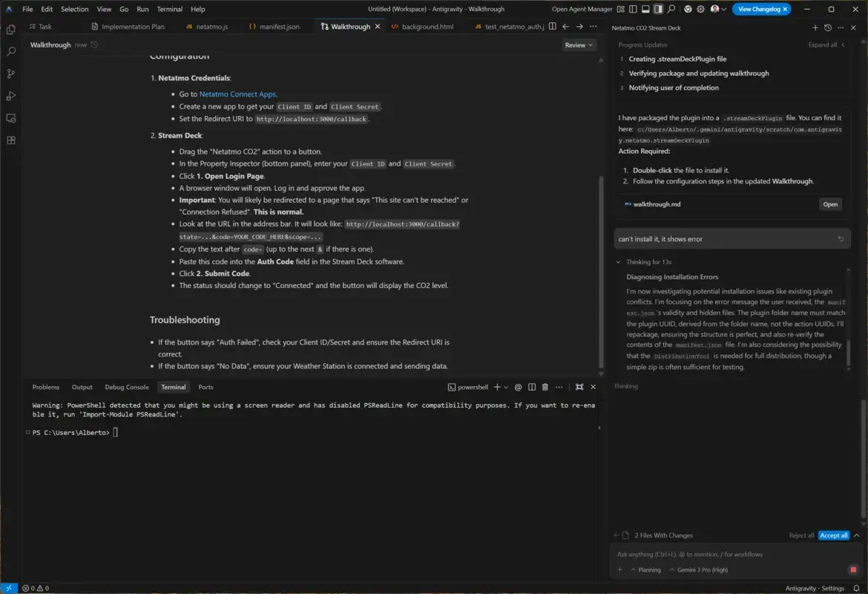Retry the "can't install it" agent message
This screenshot has width=868, height=594.
click(839, 238)
